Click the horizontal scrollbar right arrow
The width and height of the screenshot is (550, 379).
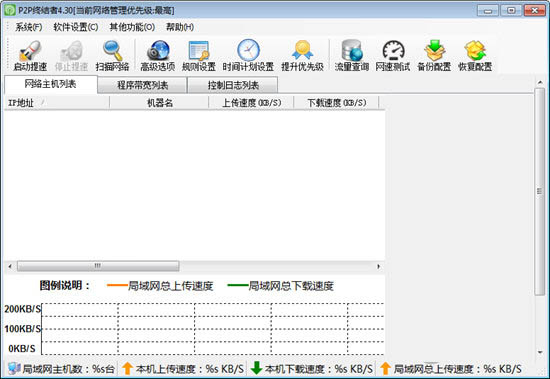point(378,266)
